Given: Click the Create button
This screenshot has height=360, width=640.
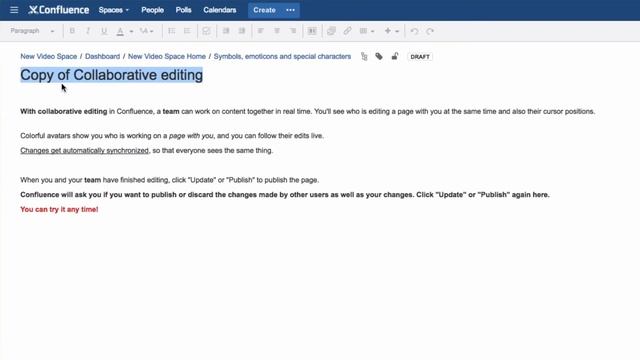Looking at the screenshot, I should click(264, 10).
